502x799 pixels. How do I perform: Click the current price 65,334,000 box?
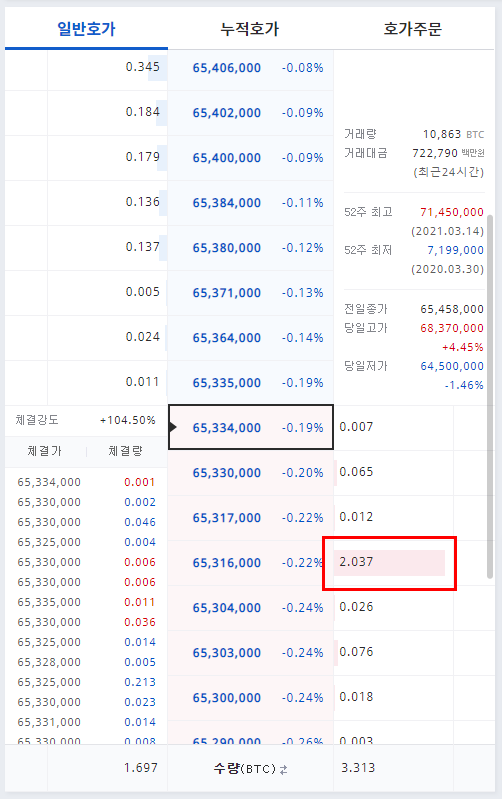[251, 427]
